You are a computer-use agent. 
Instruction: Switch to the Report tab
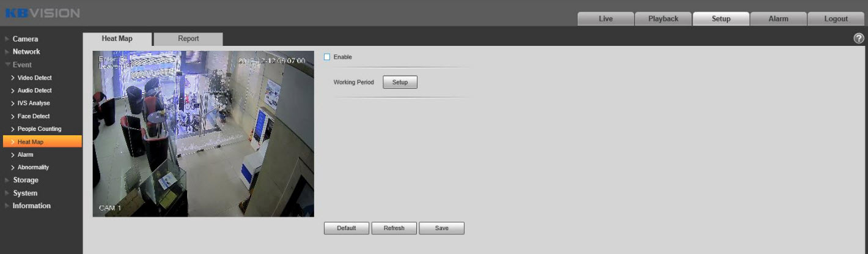pyautogui.click(x=188, y=39)
